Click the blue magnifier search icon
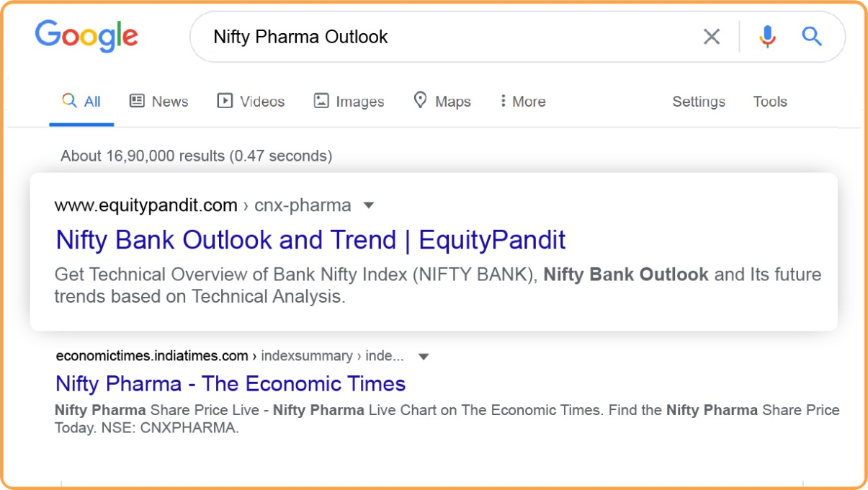The image size is (868, 490). pyautogui.click(x=812, y=37)
